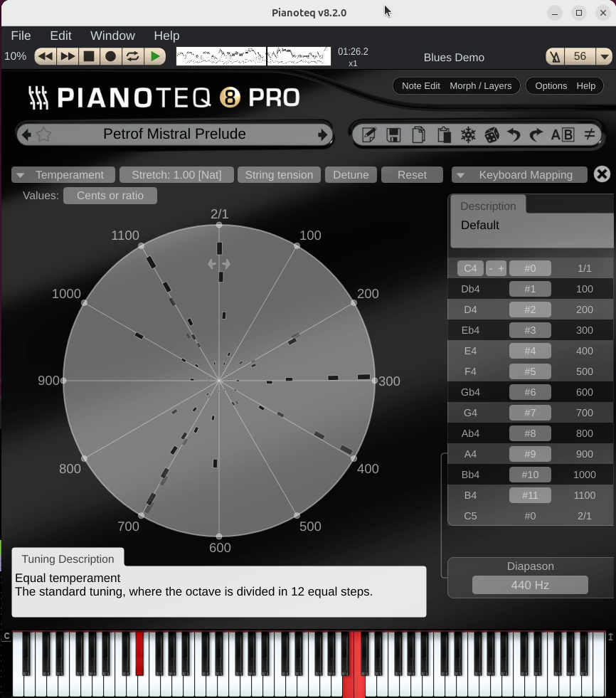Open the Window menu

(112, 36)
